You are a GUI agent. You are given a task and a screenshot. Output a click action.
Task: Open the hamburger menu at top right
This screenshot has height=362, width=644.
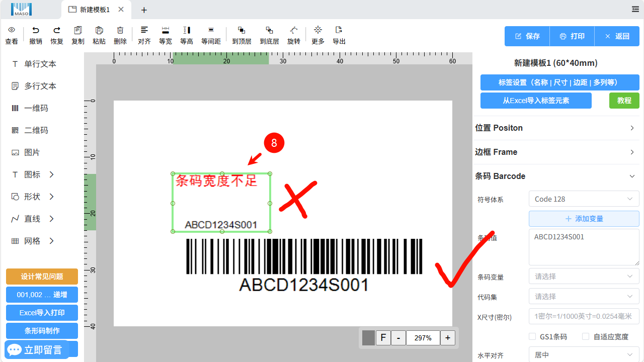point(635,10)
